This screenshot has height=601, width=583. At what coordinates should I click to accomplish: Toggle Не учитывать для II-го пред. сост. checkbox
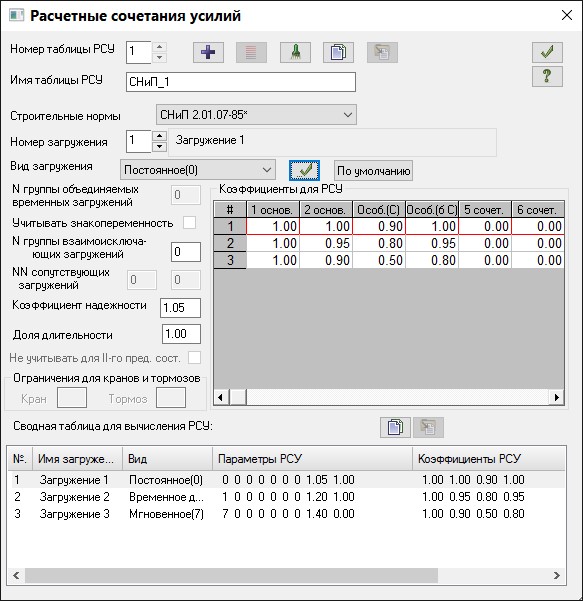pos(194,358)
